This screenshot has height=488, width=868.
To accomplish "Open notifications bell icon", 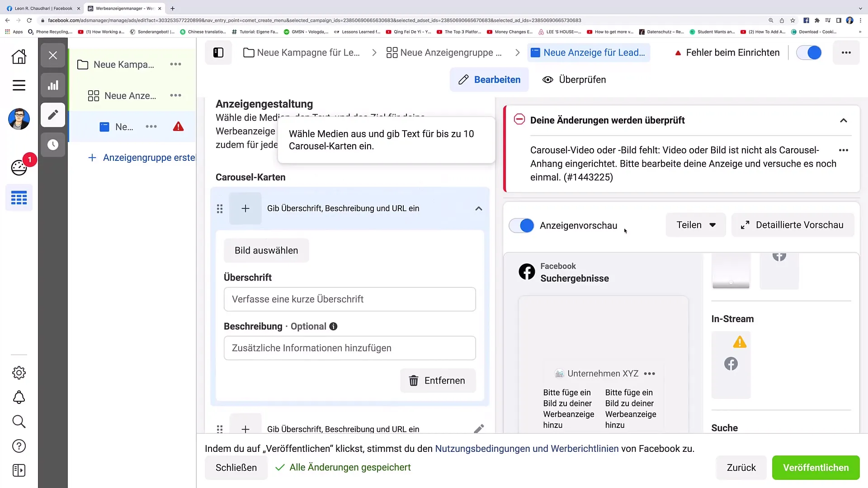I will [19, 398].
